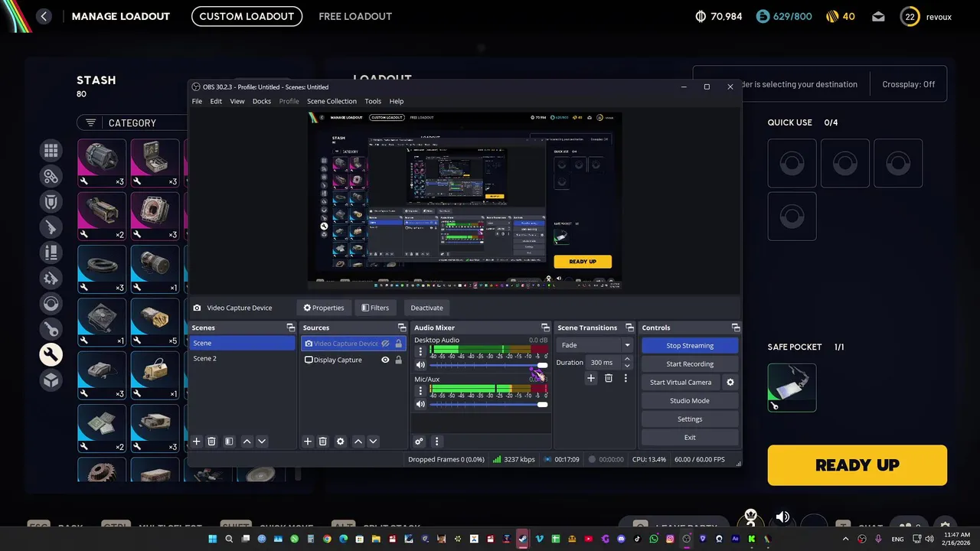Open the Tools menu in OBS
This screenshot has height=551, width=980.
click(x=373, y=101)
